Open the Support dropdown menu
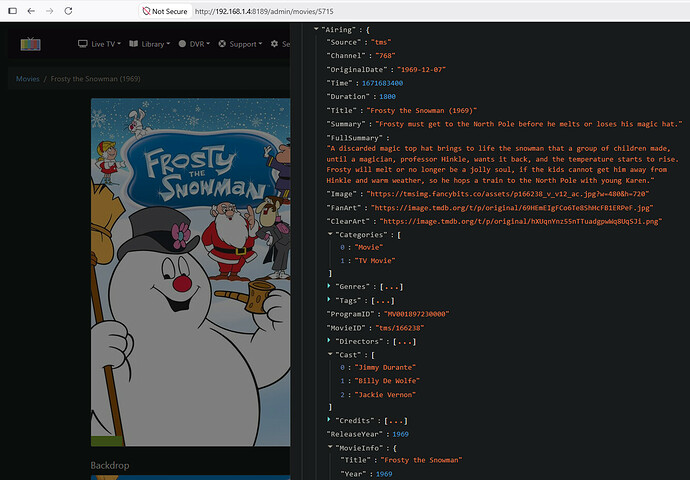The height and width of the screenshot is (480, 690). click(240, 44)
